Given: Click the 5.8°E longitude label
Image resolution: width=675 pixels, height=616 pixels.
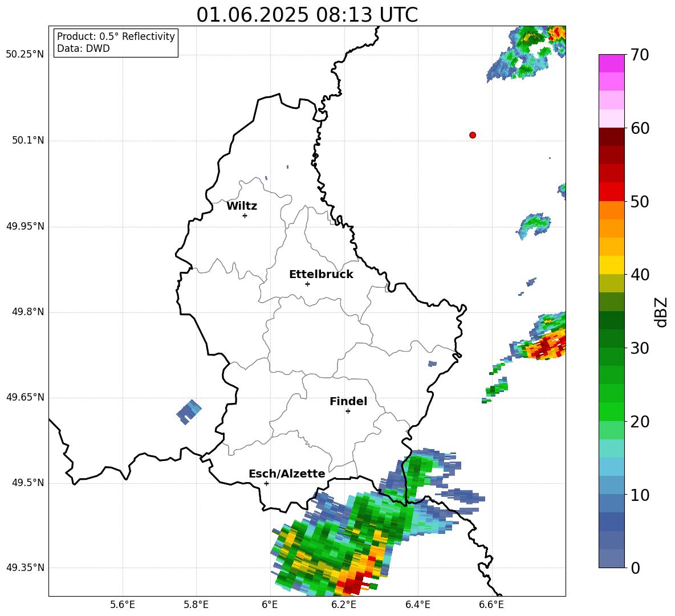Looking at the screenshot, I should coord(196,605).
